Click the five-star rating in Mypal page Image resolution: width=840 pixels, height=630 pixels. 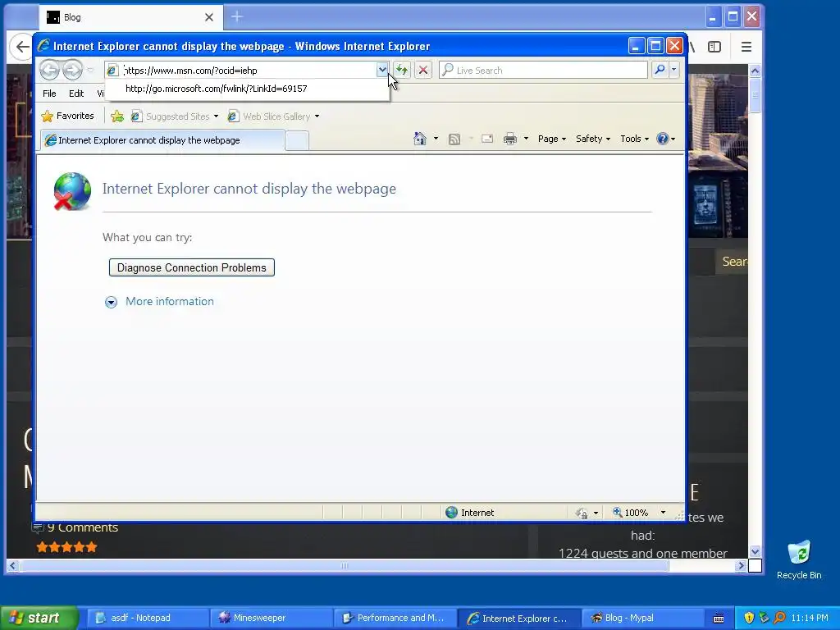tap(67, 547)
